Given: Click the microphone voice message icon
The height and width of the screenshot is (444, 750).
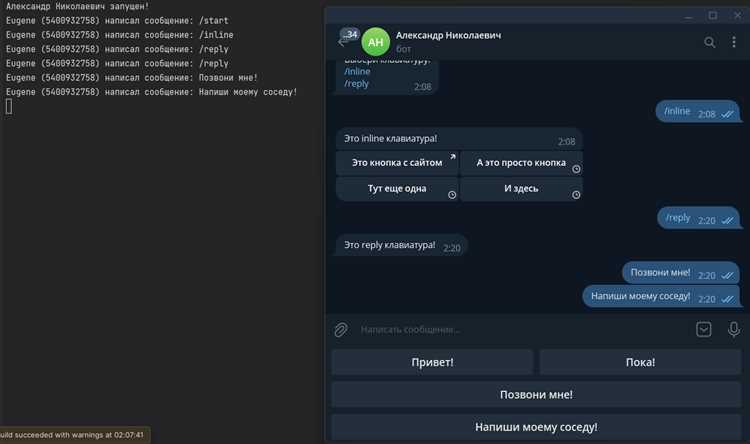Looking at the screenshot, I should [734, 329].
